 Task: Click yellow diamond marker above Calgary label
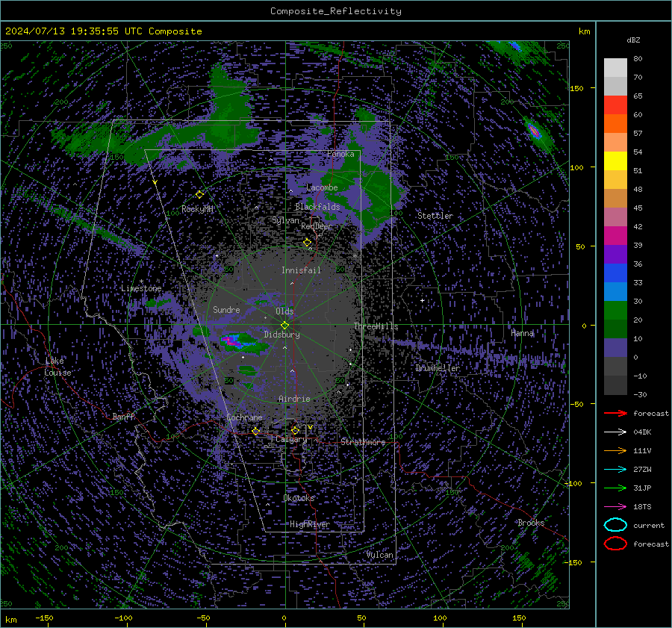coord(295,430)
